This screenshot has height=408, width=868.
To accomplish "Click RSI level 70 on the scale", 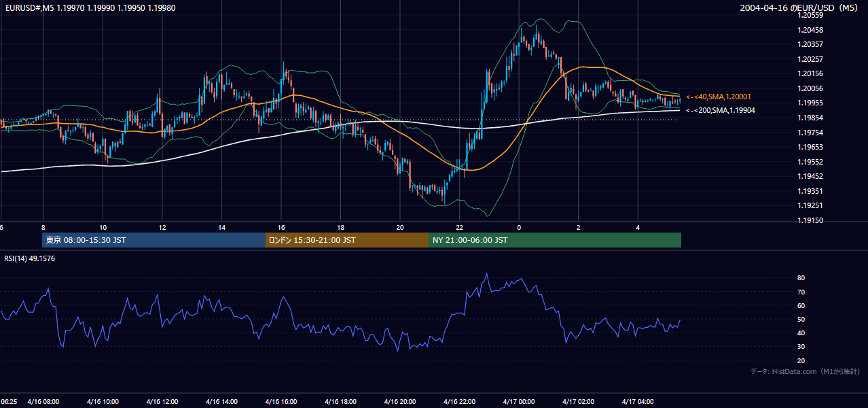I will 801,292.
